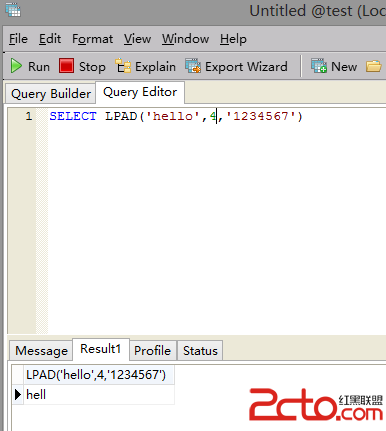Click the Export Wizard table icon

pos(193,66)
